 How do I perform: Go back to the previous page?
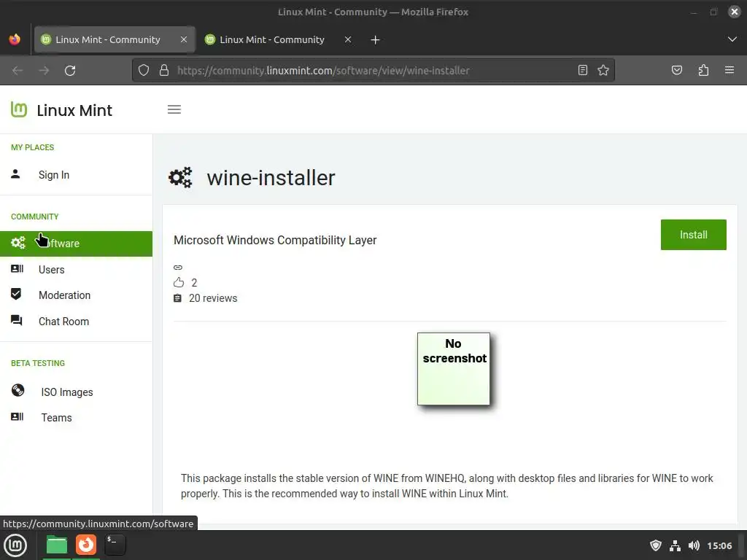point(18,71)
